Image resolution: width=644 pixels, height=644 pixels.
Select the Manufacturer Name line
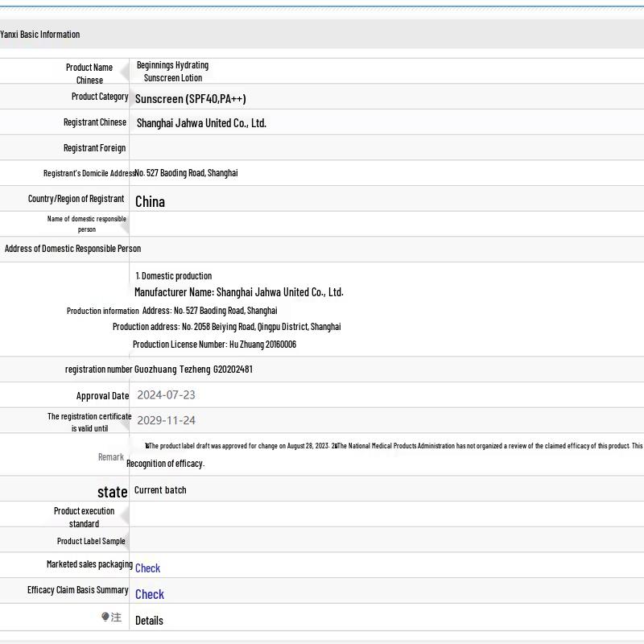click(238, 292)
